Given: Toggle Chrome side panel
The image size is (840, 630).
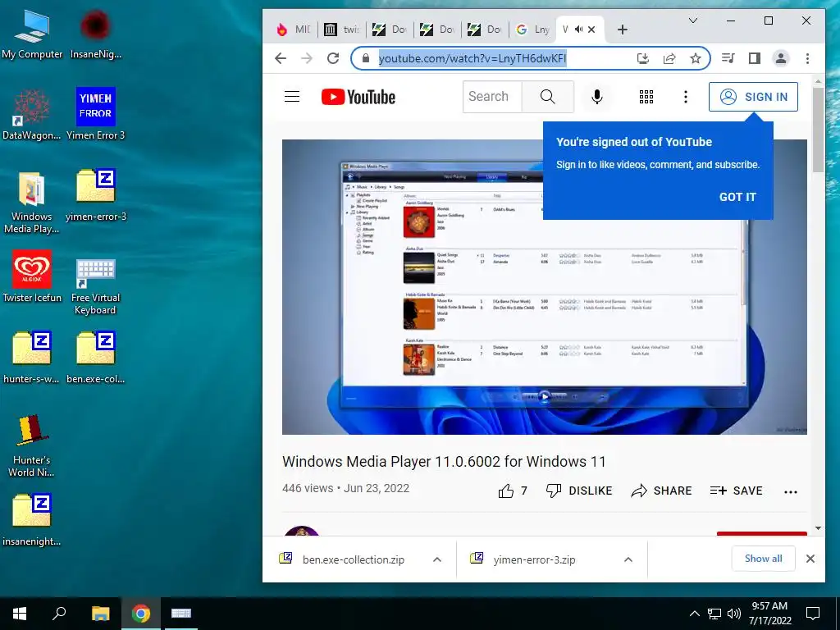Looking at the screenshot, I should (x=755, y=58).
